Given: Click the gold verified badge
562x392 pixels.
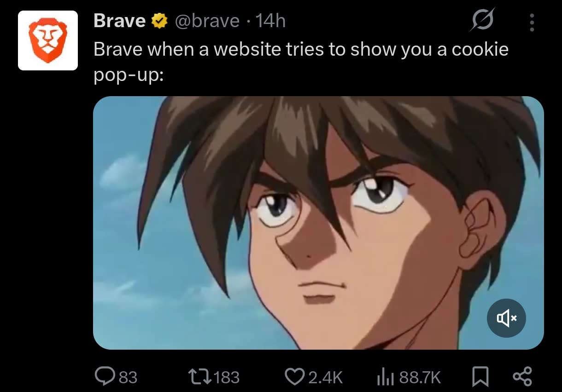Looking at the screenshot, I should (x=158, y=21).
